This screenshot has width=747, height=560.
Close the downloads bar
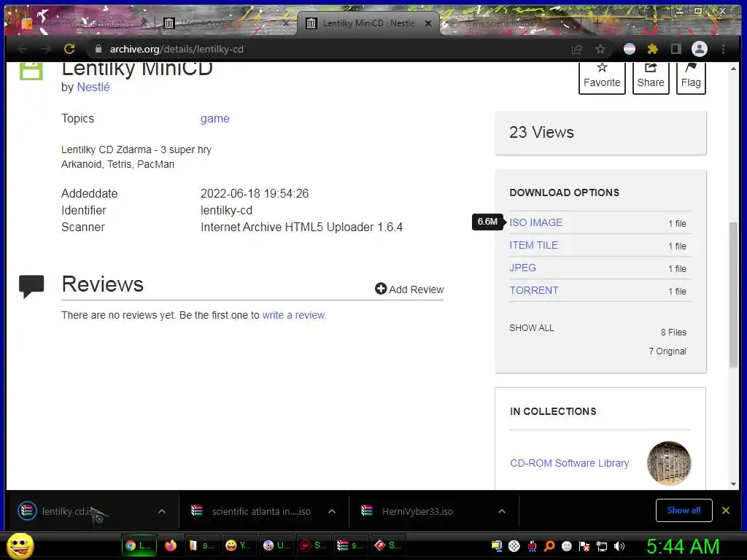(x=726, y=510)
